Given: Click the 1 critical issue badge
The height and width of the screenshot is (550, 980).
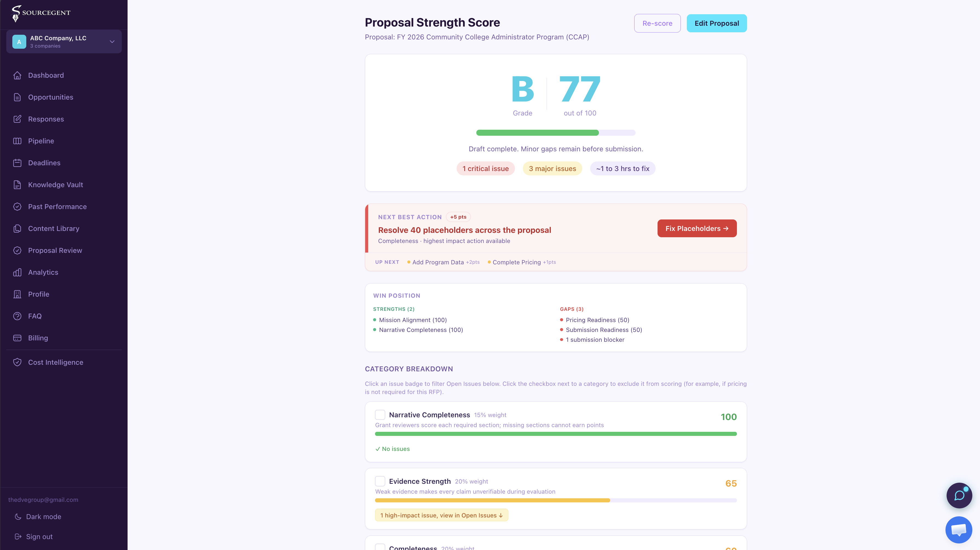Looking at the screenshot, I should [485, 169].
